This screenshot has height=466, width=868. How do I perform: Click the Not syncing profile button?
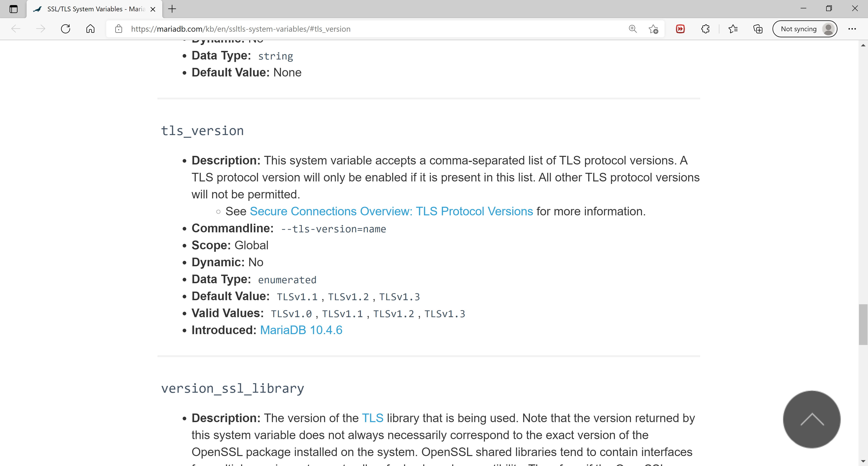click(x=805, y=29)
